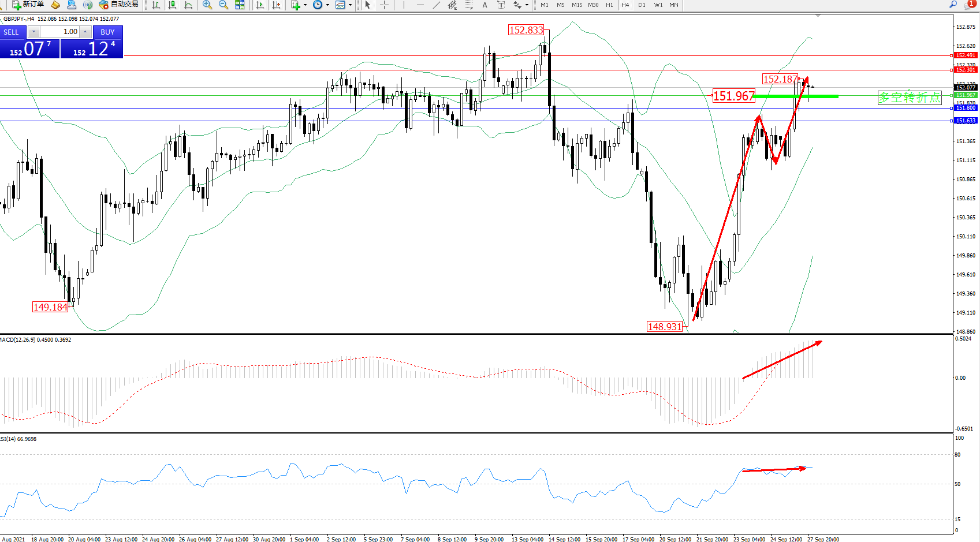980x542 pixels.
Task: Click the tile windows icon
Action: (240, 5)
